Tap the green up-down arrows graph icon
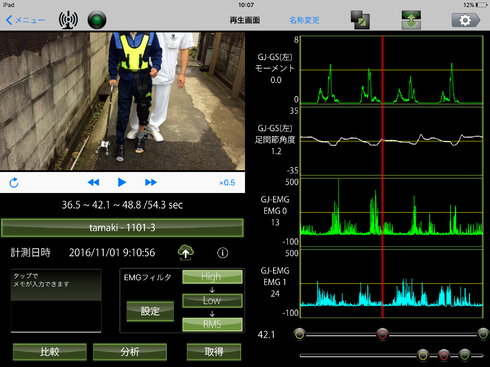Viewport: 490px width, 367px height. pyautogui.click(x=411, y=20)
